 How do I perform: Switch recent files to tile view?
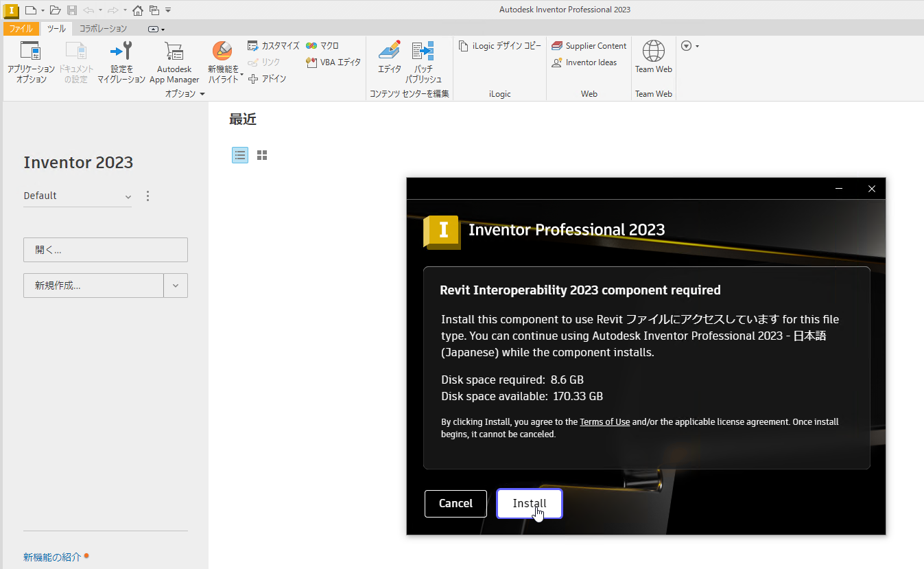[x=262, y=155]
